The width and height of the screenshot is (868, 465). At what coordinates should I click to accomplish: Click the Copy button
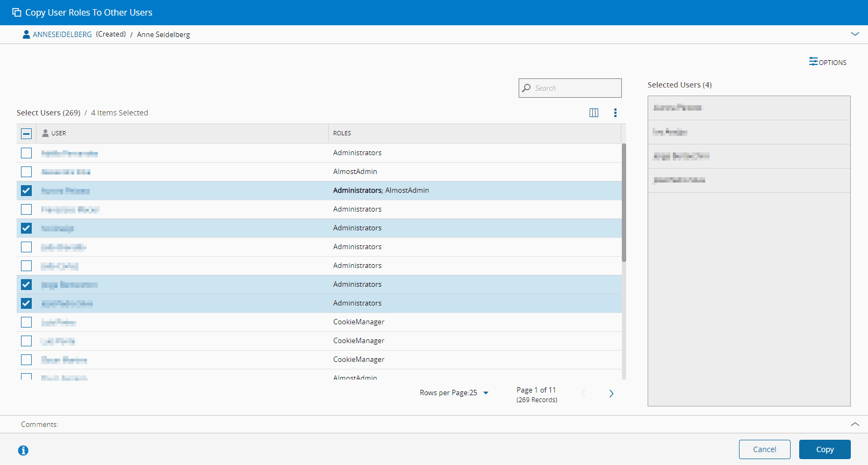point(824,449)
